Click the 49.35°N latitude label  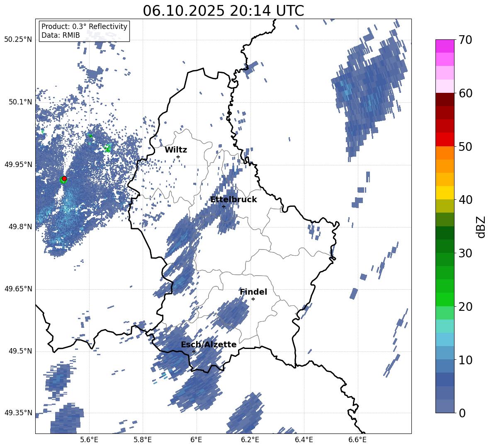pyautogui.click(x=18, y=413)
